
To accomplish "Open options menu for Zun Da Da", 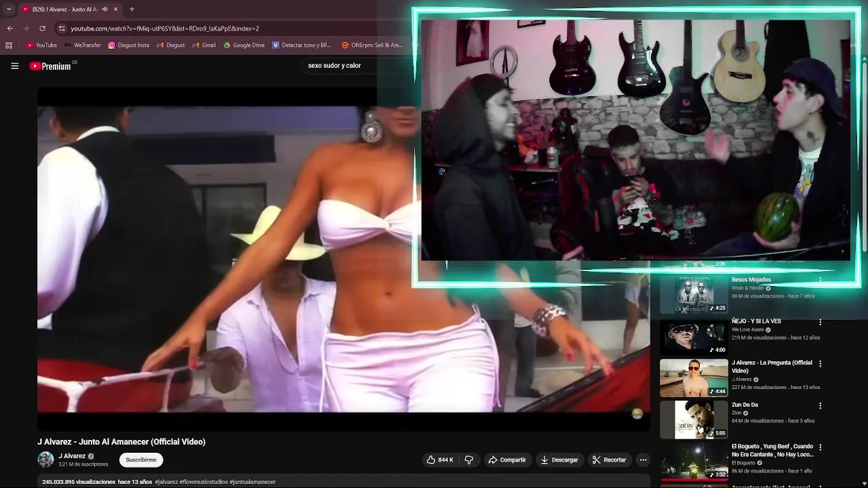I will pyautogui.click(x=821, y=406).
